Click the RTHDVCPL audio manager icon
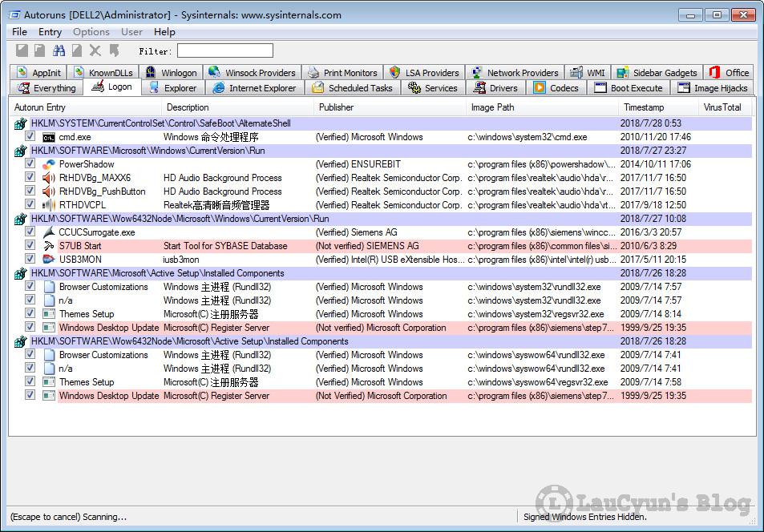This screenshot has width=764, height=532. (49, 205)
